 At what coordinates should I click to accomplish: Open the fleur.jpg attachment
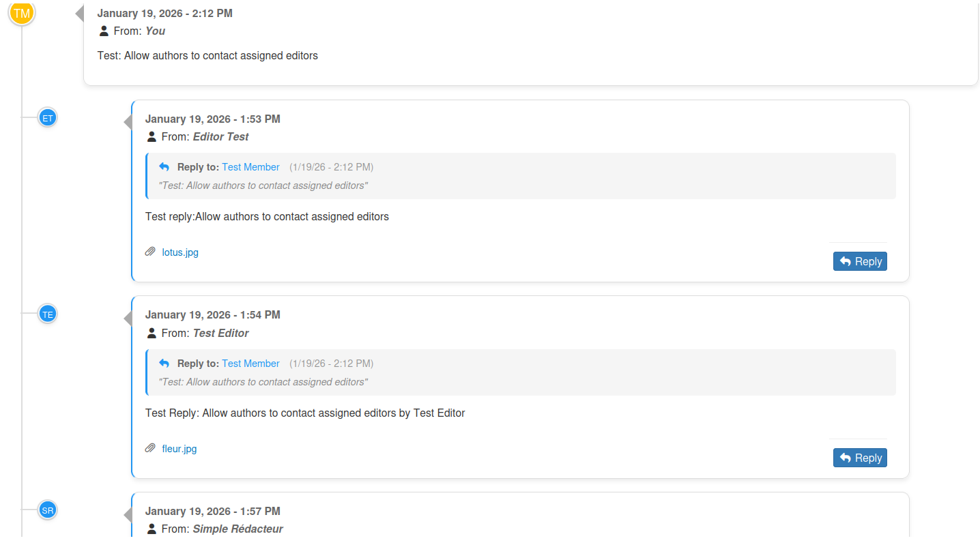point(179,449)
